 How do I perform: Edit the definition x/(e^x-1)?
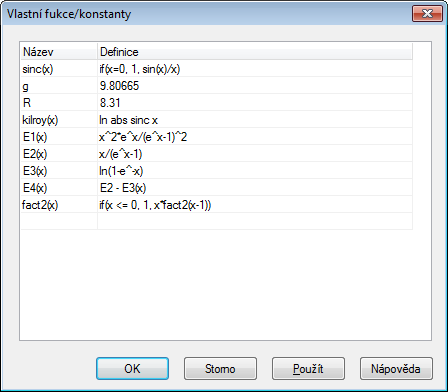tap(255, 154)
